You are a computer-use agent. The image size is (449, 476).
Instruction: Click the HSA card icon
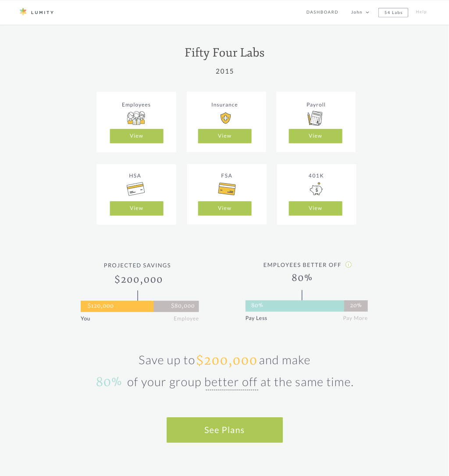[135, 189]
